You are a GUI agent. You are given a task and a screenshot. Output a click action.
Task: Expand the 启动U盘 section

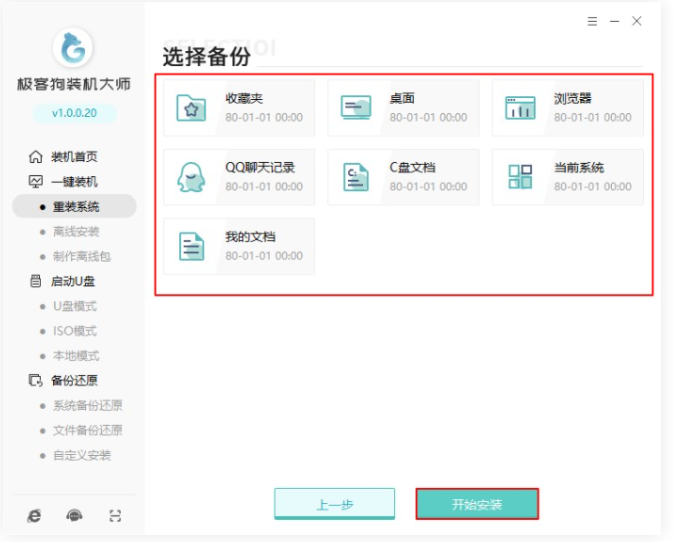point(73,281)
